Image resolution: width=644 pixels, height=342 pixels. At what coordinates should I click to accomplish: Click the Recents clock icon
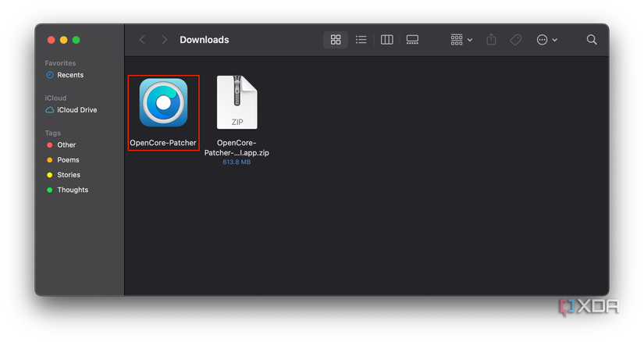pos(50,75)
